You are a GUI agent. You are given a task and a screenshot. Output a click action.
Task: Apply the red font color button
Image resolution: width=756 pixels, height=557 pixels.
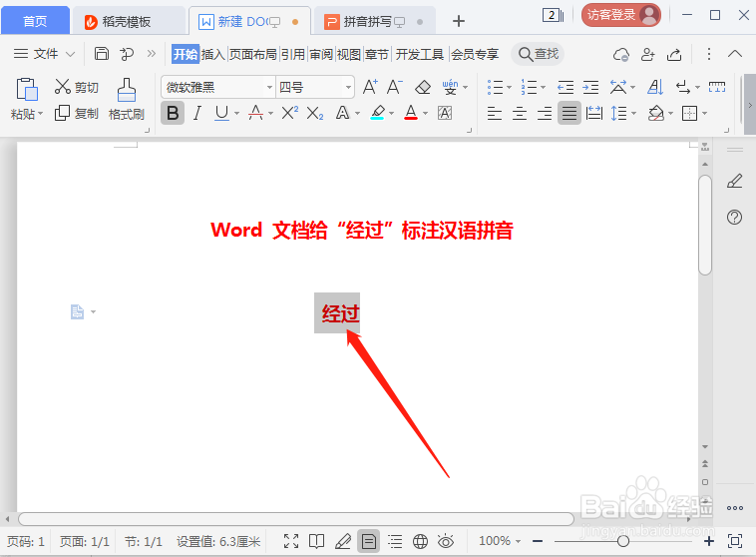pyautogui.click(x=411, y=113)
